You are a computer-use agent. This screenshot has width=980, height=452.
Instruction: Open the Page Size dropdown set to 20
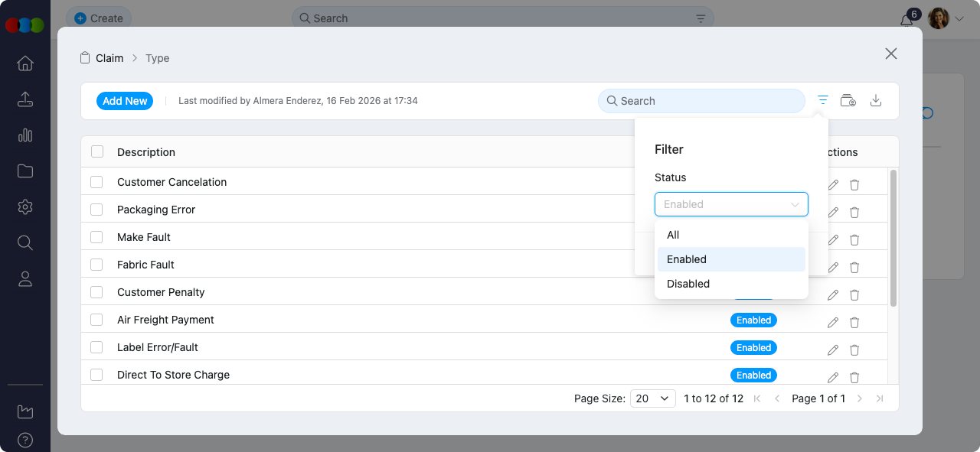(x=652, y=398)
